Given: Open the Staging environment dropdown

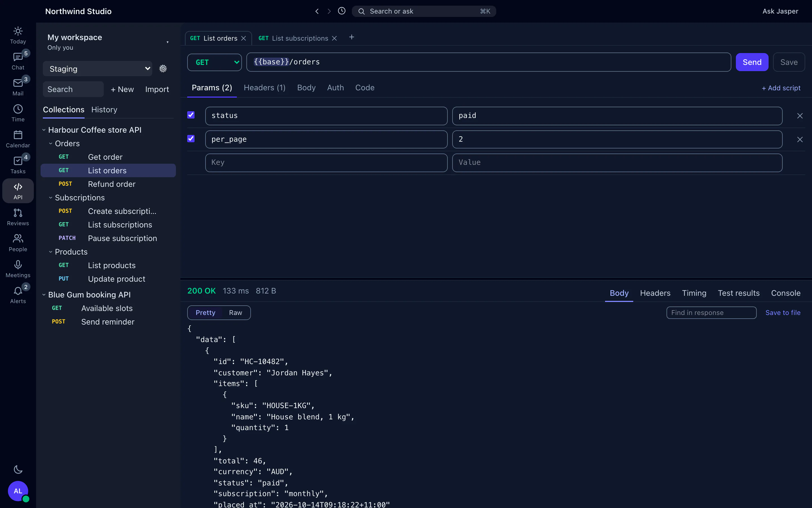Looking at the screenshot, I should pyautogui.click(x=98, y=69).
